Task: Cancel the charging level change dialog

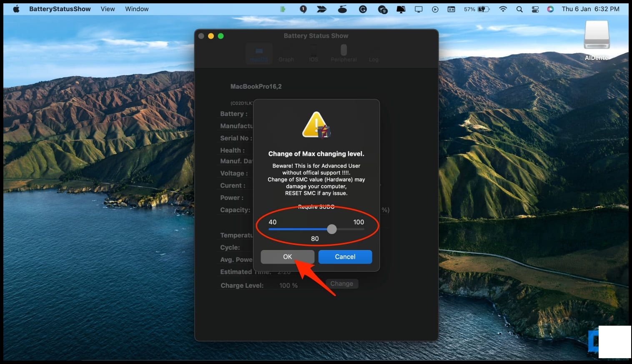Action: [345, 257]
